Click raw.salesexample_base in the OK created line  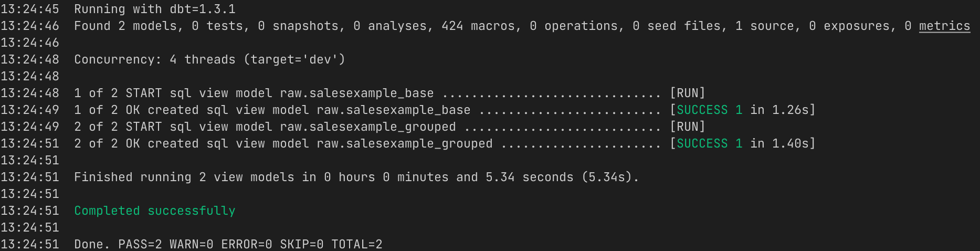click(393, 110)
